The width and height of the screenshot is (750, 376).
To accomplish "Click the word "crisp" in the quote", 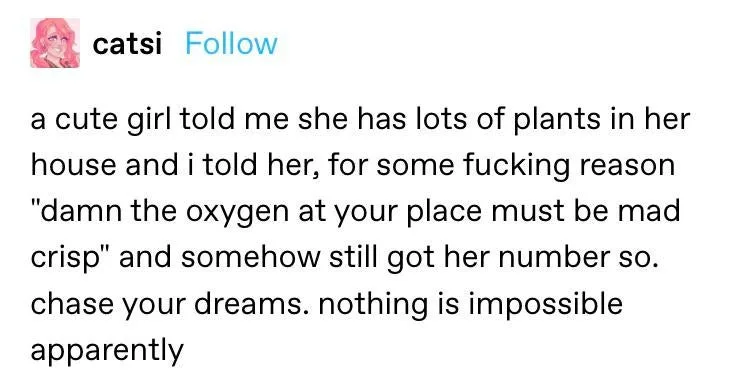I will [x=67, y=259].
